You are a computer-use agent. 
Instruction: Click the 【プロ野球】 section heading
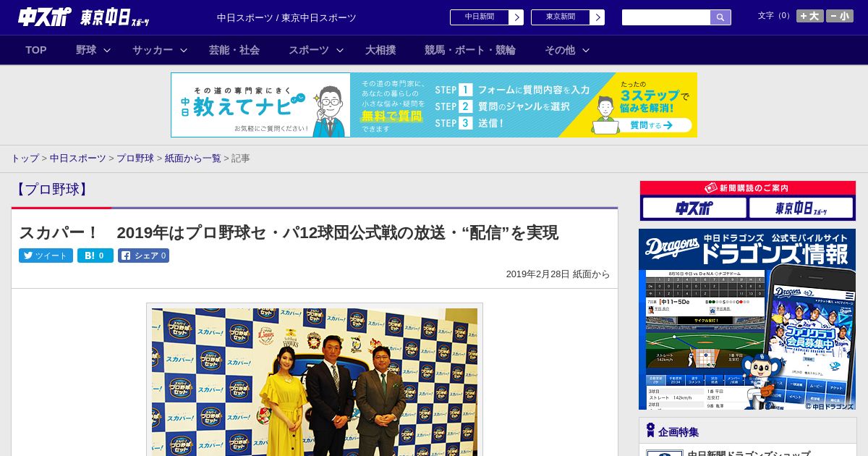click(x=52, y=190)
